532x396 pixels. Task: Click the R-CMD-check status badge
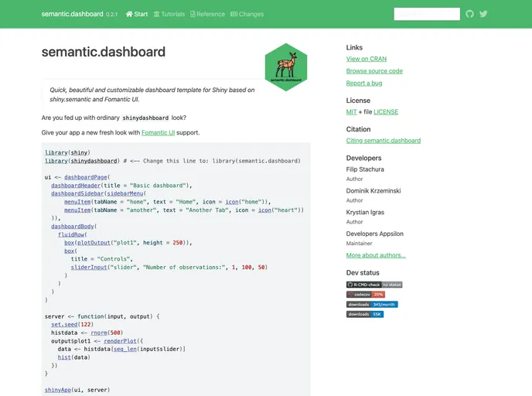click(x=374, y=285)
